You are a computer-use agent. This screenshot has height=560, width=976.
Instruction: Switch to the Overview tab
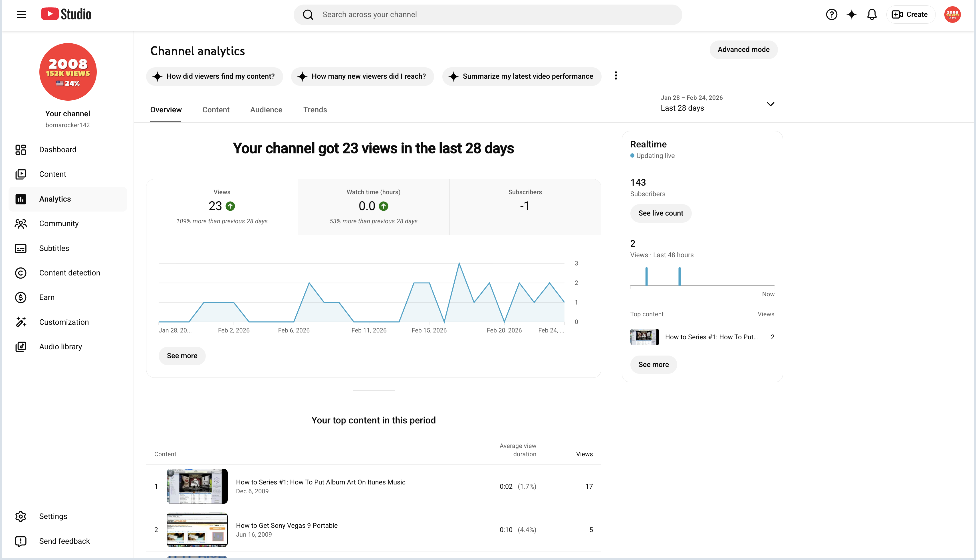[166, 109]
